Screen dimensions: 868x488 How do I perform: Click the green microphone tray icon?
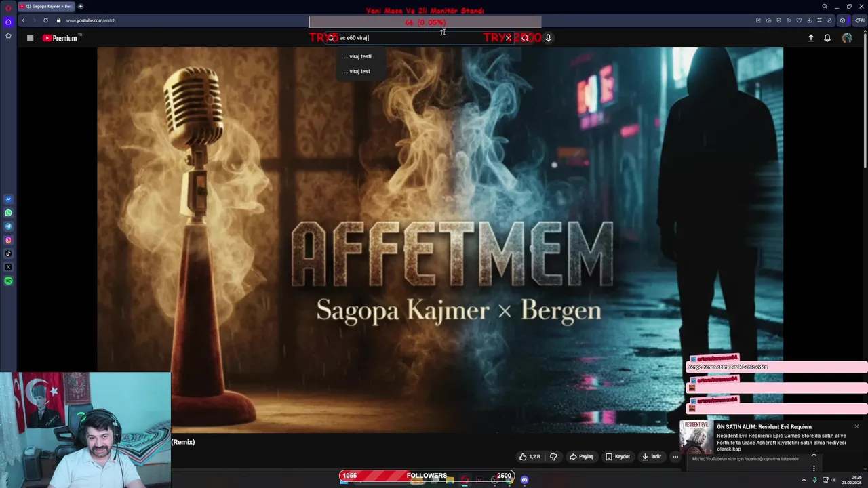click(814, 480)
